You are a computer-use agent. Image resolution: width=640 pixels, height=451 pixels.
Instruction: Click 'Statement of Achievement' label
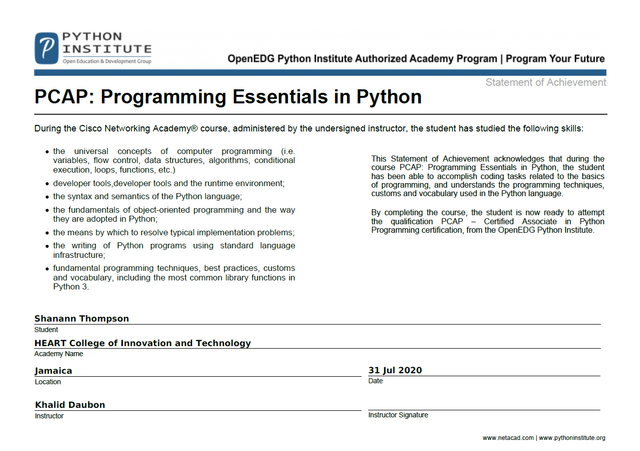click(546, 82)
